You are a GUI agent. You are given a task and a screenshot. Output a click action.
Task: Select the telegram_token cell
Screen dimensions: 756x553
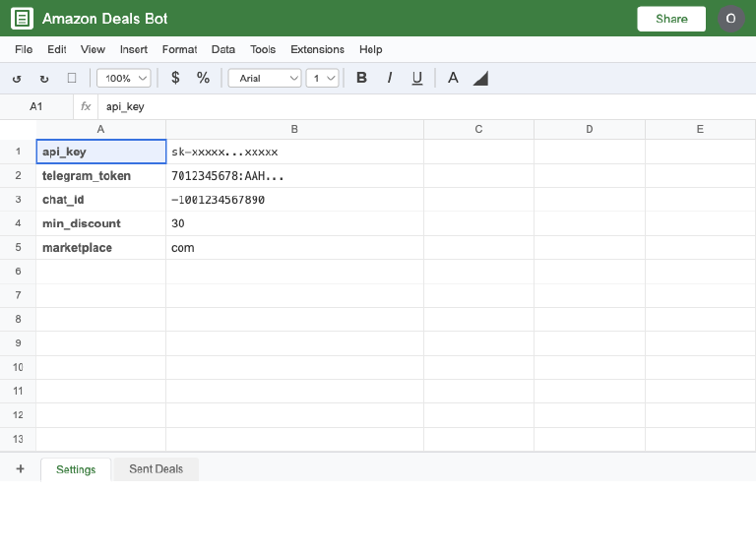[x=101, y=175]
